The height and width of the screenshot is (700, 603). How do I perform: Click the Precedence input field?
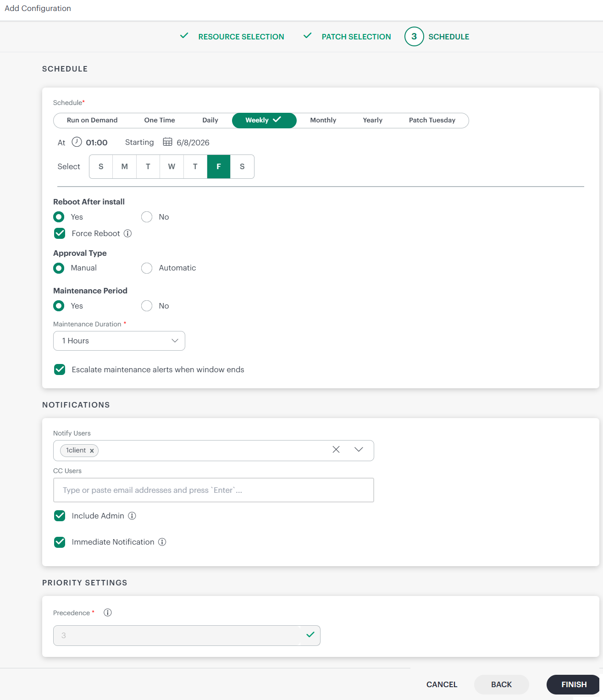[187, 635]
